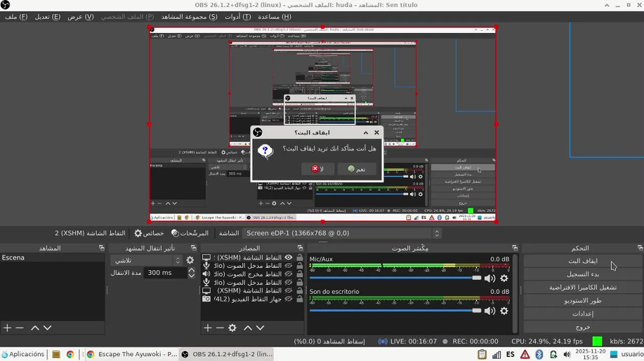This screenshot has height=361, width=644.
Task: Click webcam icon of جهاز التقاط الفيديو source
Action: tap(206, 299)
